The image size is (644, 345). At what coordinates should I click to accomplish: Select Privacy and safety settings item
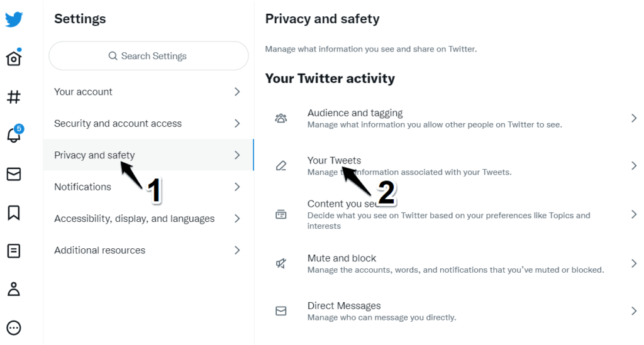pos(148,155)
